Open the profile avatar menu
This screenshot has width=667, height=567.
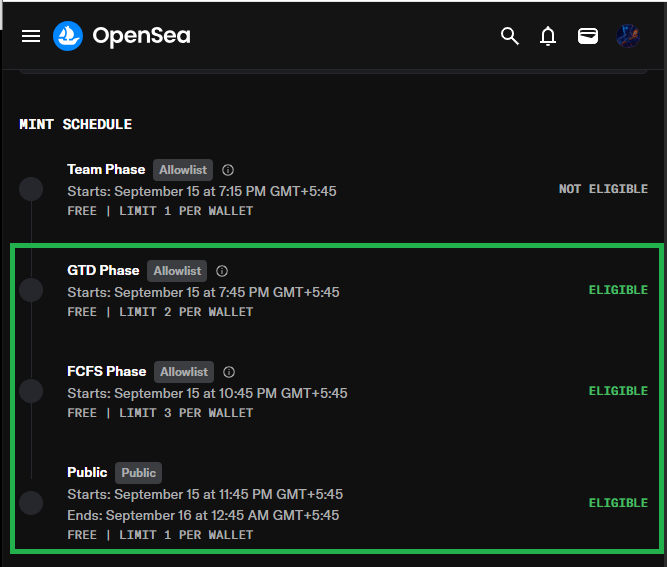pos(628,36)
